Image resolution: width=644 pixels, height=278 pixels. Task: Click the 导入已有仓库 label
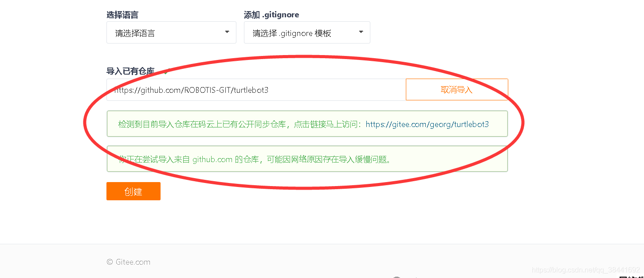point(130,71)
